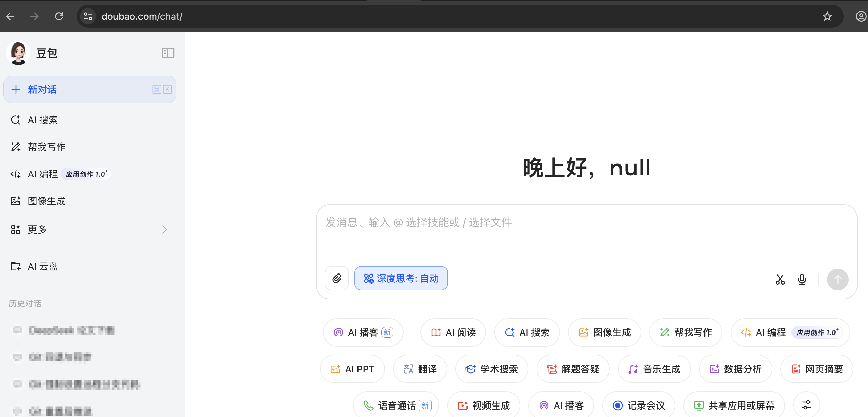Select 共享应用或屏幕 chip
The width and height of the screenshot is (868, 417).
[734, 405]
